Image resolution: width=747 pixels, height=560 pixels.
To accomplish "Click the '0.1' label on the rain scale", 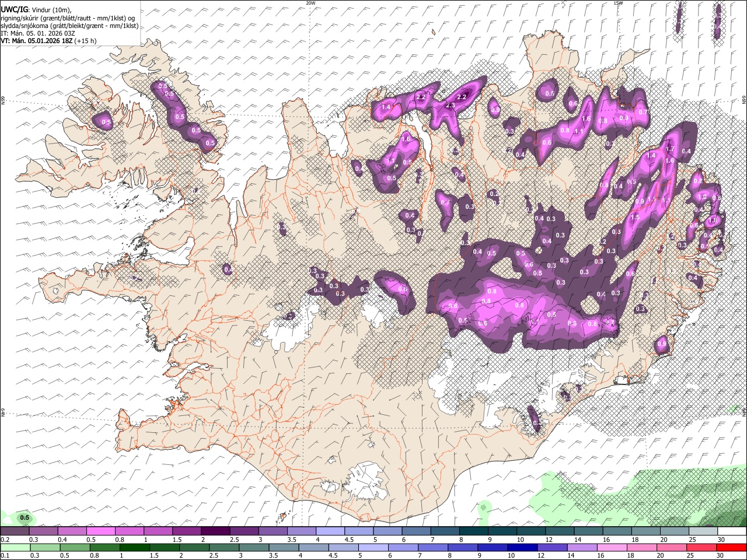I will pyautogui.click(x=5, y=556).
